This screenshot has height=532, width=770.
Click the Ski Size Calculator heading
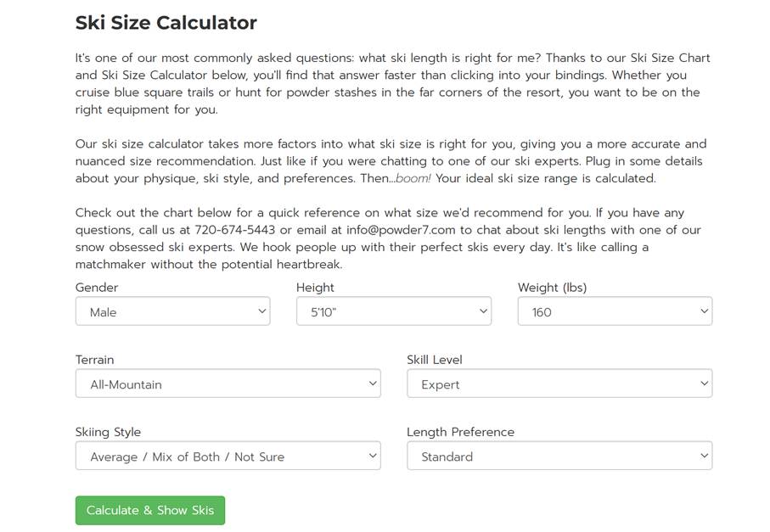point(166,23)
